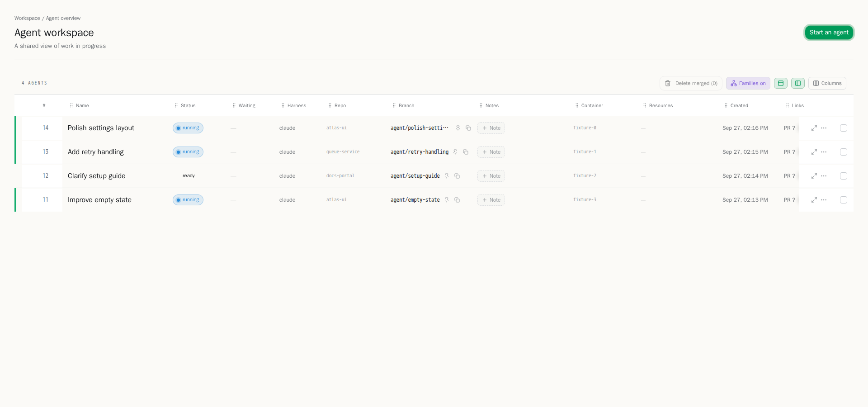Image resolution: width=868 pixels, height=407 pixels.
Task: Add a note to Add retry handling
Action: (491, 152)
